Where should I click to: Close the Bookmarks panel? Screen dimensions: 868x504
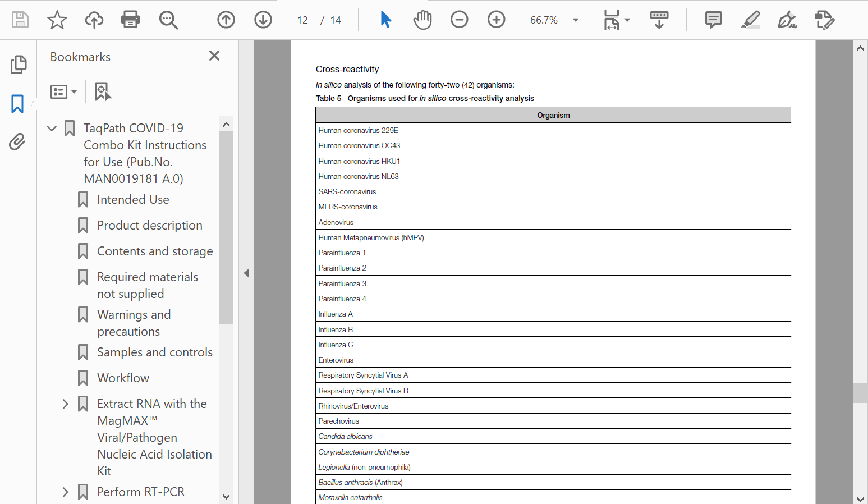(x=214, y=56)
